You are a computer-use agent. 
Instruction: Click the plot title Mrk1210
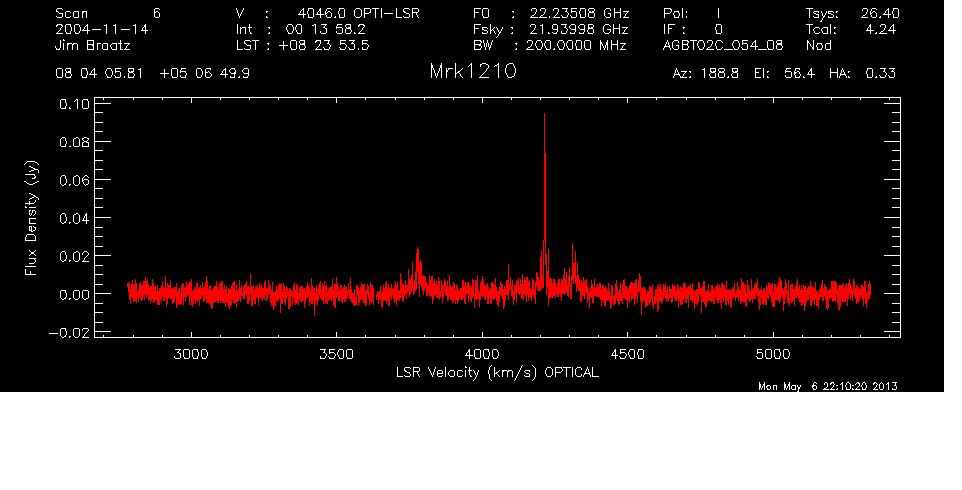473,72
